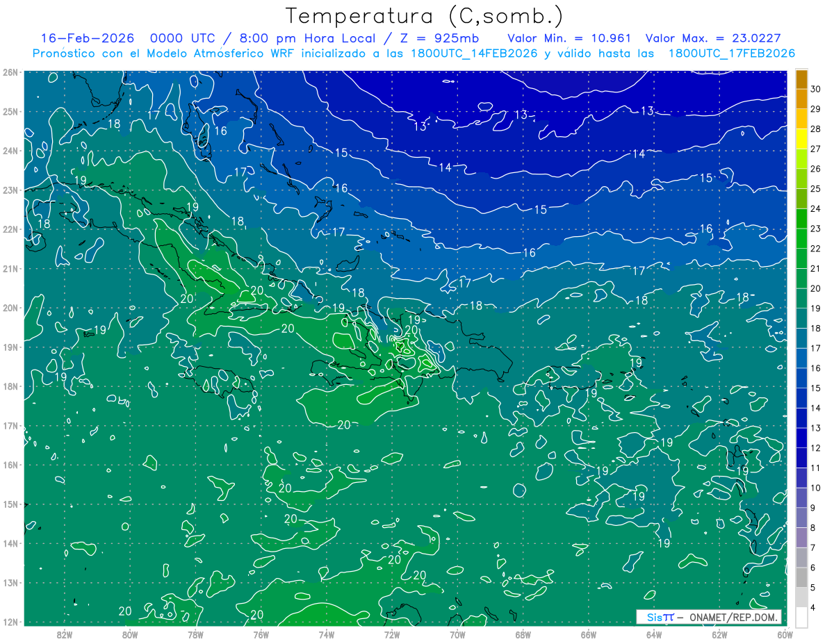Select the pressure level "Z = 925mb"
The height and width of the screenshot is (644, 834).
point(441,38)
